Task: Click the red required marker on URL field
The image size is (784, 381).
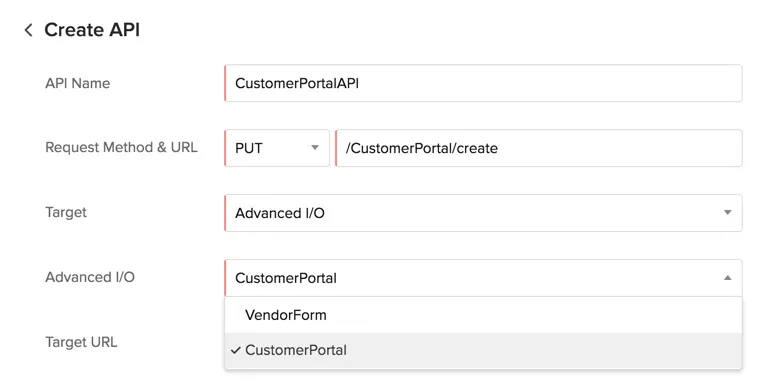Action: tap(336, 148)
